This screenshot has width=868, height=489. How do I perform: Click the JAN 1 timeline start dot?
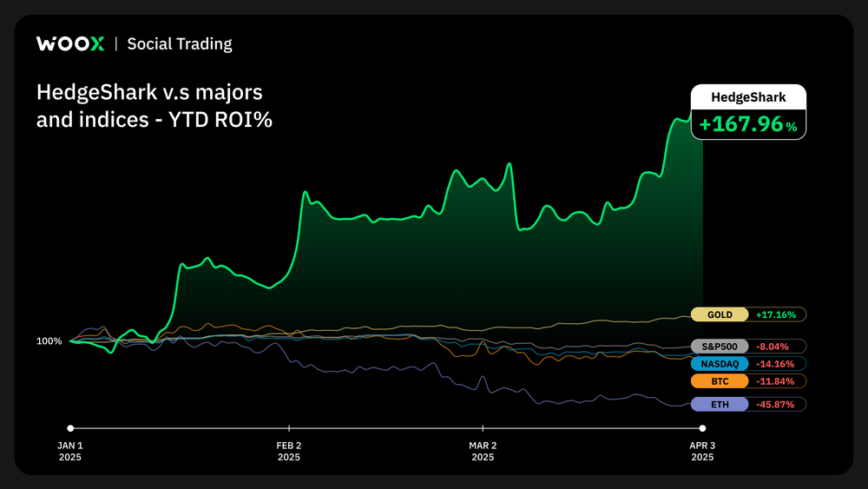[x=70, y=428]
